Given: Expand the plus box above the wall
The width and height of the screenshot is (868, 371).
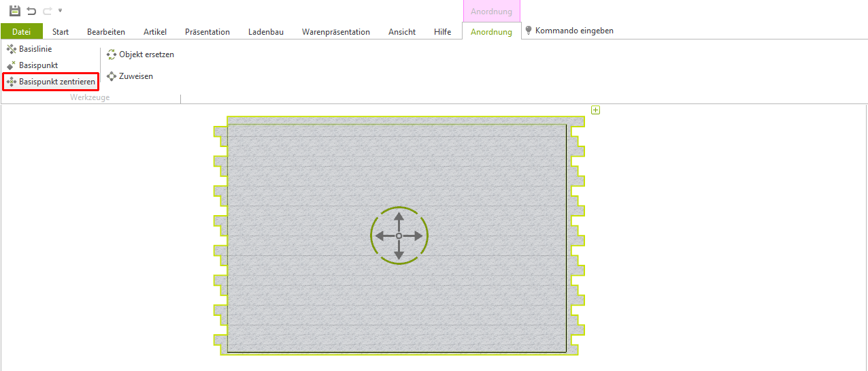Looking at the screenshot, I should pos(595,110).
